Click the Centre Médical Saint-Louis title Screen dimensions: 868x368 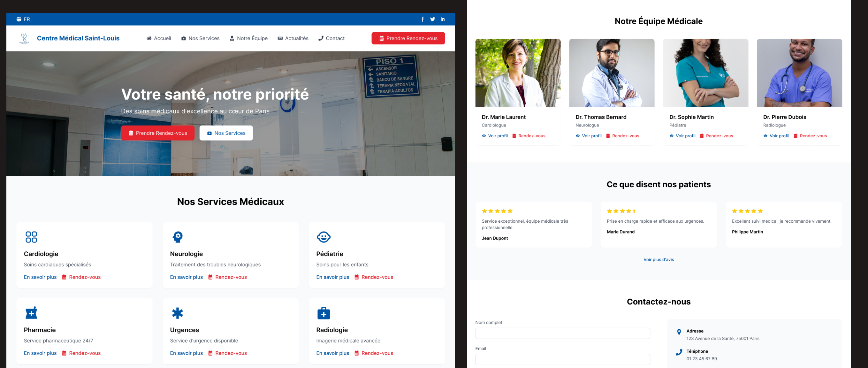click(x=78, y=38)
